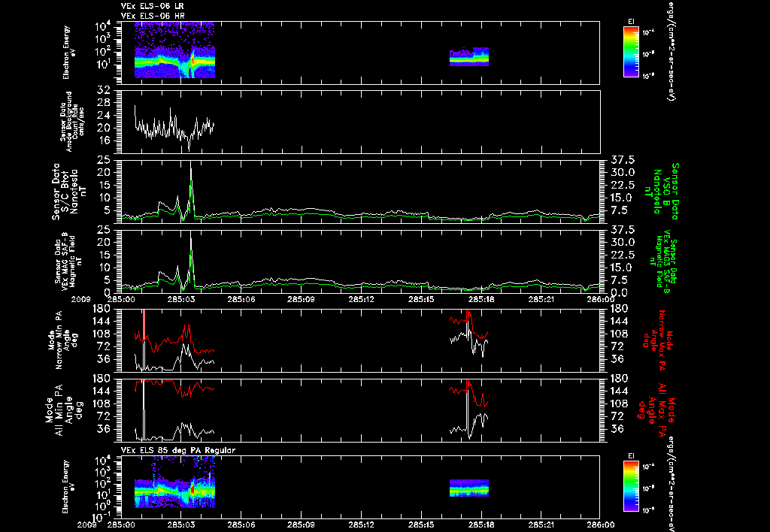Click the '16' tick on the count rate axis
Screen dimensions: 770x532
(x=104, y=141)
